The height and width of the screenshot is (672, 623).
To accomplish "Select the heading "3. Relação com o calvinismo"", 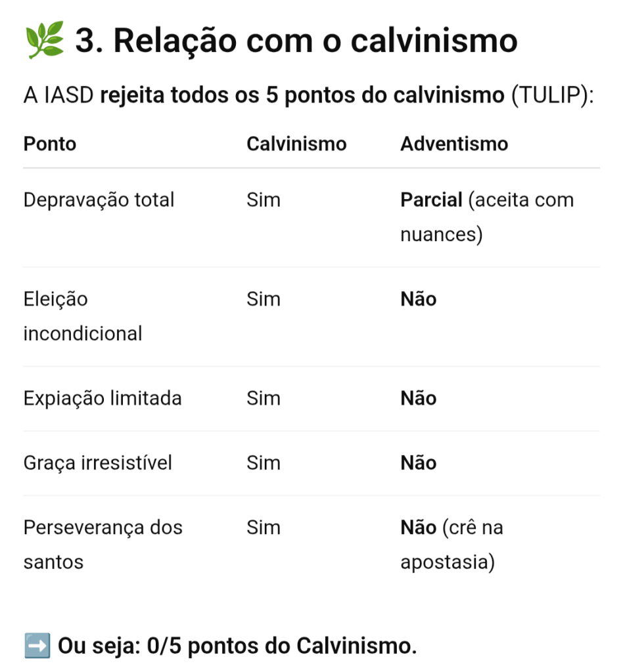I will pyautogui.click(x=296, y=41).
